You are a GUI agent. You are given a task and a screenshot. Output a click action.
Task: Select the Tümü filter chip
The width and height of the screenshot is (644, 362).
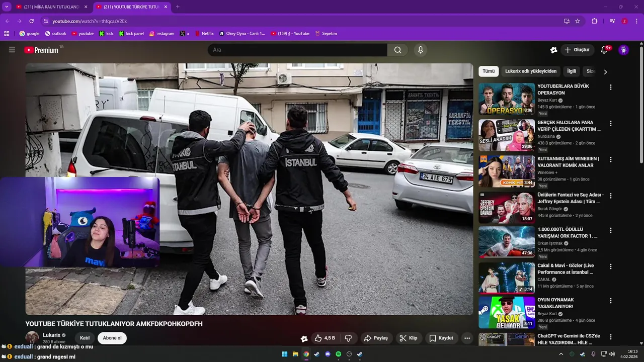point(489,71)
